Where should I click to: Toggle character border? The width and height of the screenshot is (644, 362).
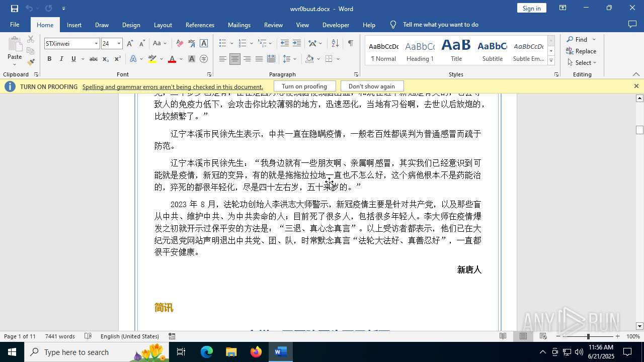[x=204, y=44]
